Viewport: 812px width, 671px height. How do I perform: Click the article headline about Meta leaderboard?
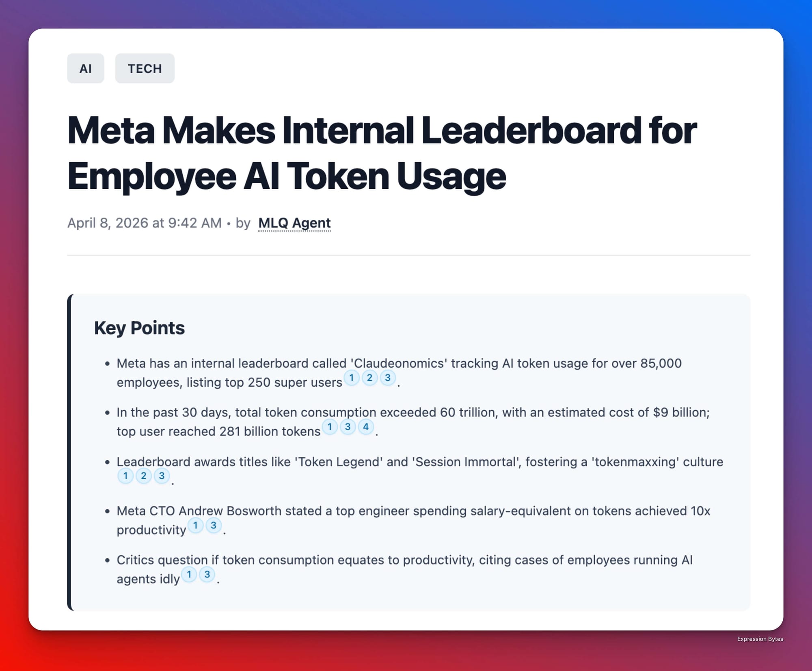[x=382, y=153]
